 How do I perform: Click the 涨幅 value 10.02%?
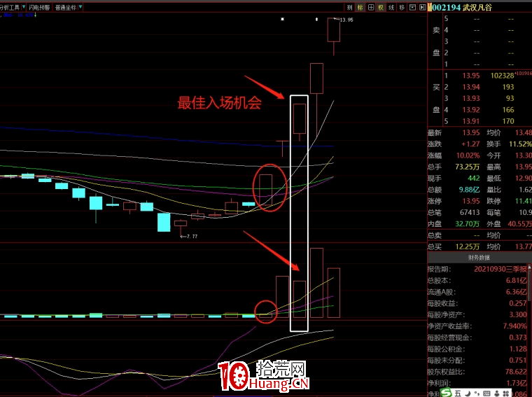coord(468,155)
